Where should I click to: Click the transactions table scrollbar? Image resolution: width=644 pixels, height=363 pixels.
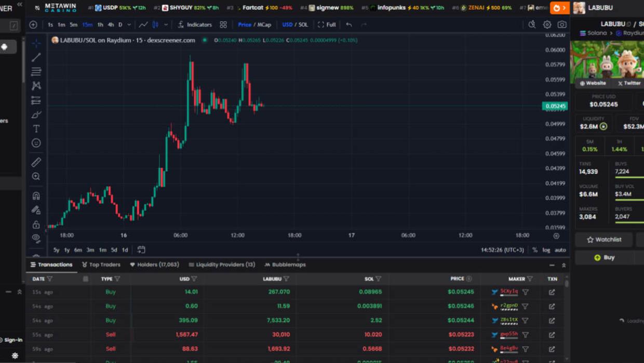(567, 283)
